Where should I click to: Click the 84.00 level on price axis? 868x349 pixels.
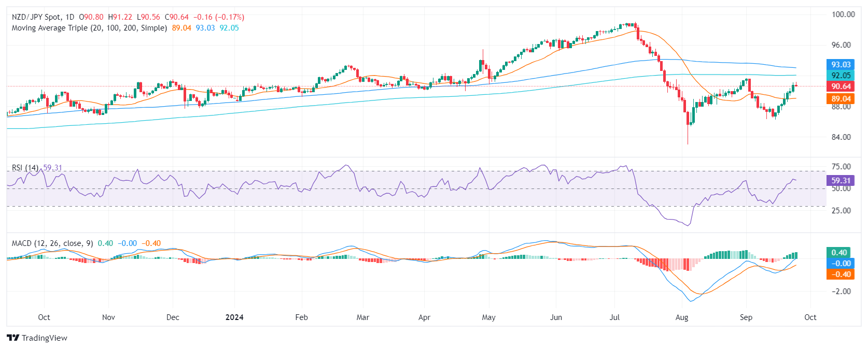tap(841, 137)
